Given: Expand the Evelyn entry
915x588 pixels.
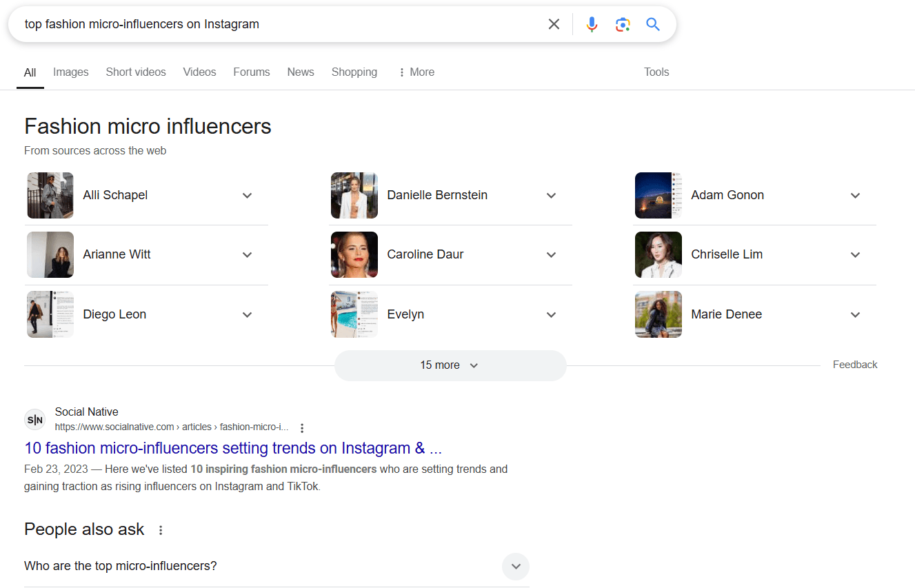Looking at the screenshot, I should point(552,314).
